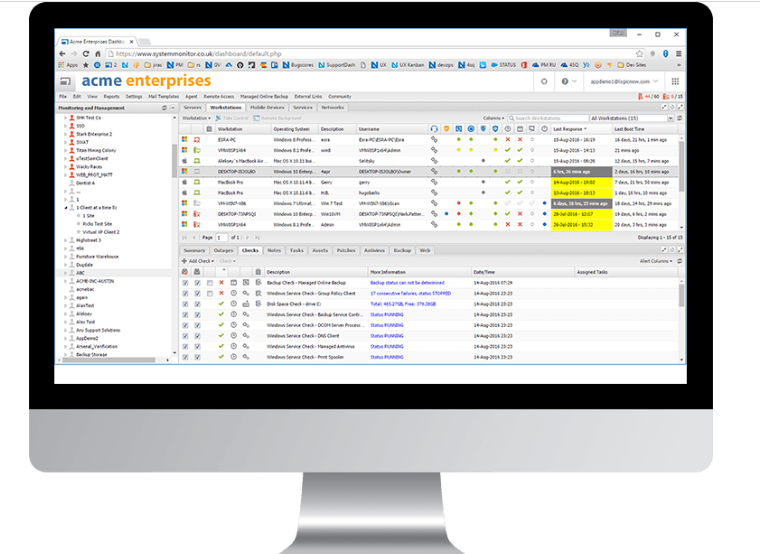Toggle first checkbox in Disk Space Check row
The image size is (760, 554).
pyautogui.click(x=185, y=304)
